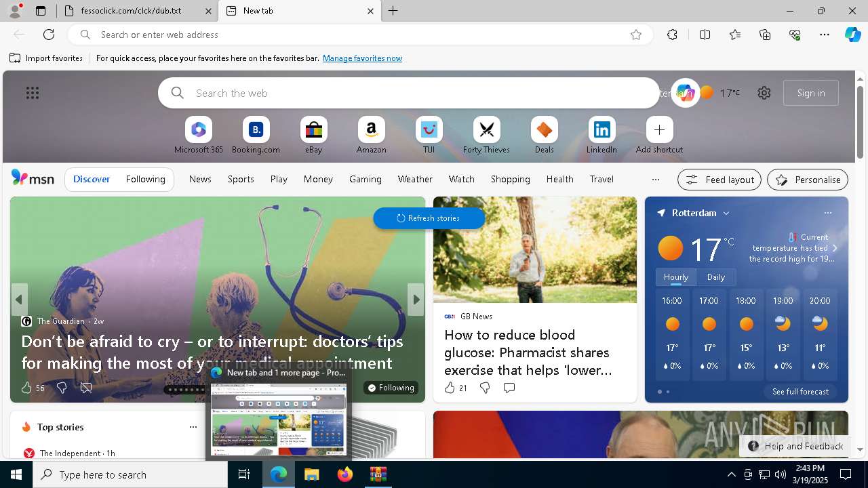Expand Rotterdam location dropdown
This screenshot has width=868, height=488.
[x=726, y=213]
